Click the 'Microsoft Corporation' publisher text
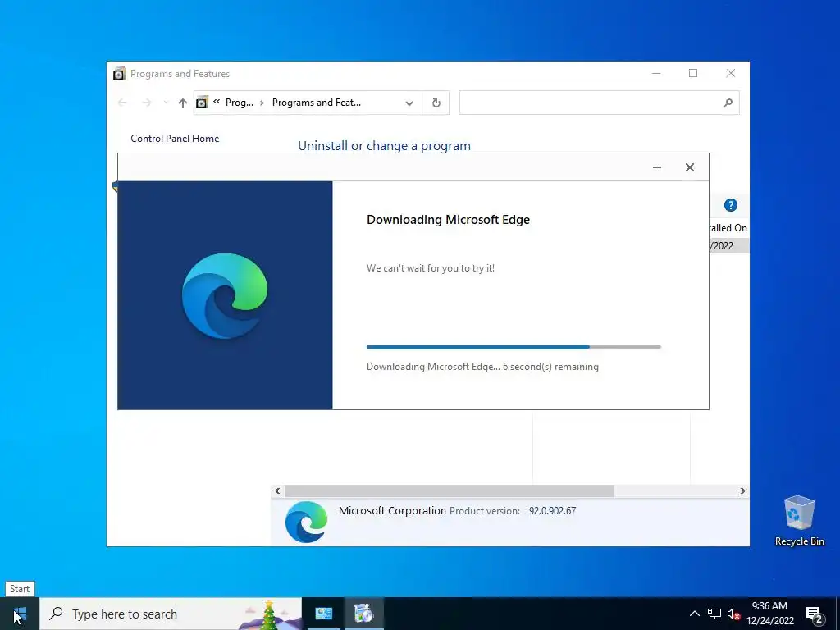Screen dimensions: 840x630 (x=392, y=510)
